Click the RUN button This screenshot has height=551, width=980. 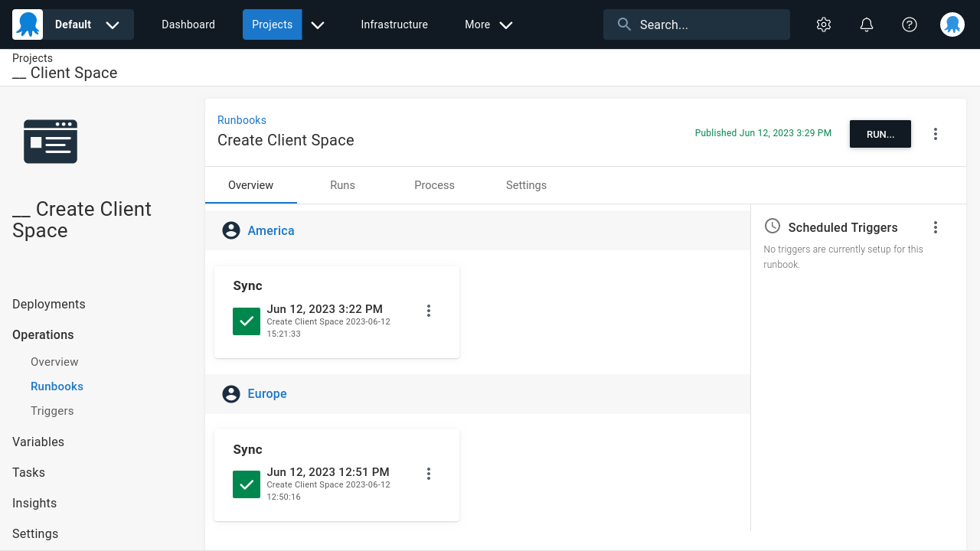880,133
